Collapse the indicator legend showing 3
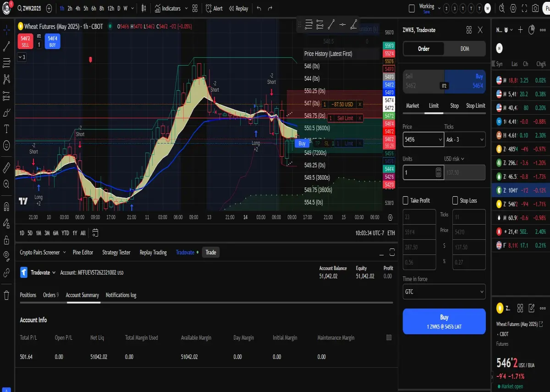This screenshot has width=550, height=392. (x=22, y=57)
